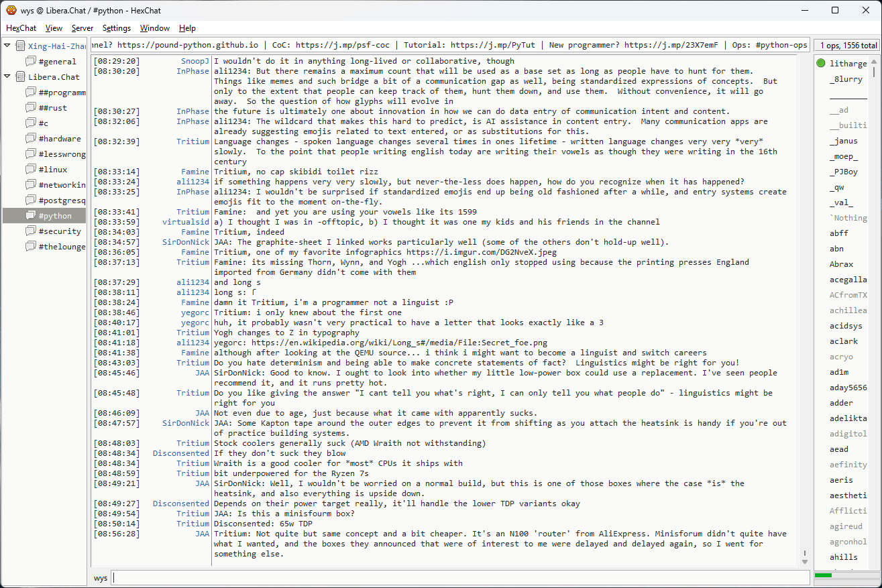The height and width of the screenshot is (588, 882).
Task: Click the Xing-Hai-Zhan server network icon
Action: point(20,46)
